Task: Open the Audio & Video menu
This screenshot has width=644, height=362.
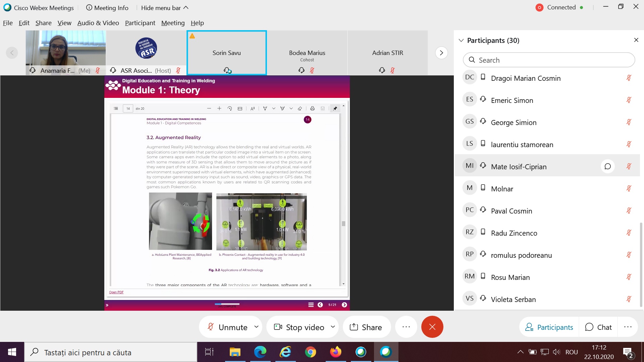Action: (x=98, y=23)
